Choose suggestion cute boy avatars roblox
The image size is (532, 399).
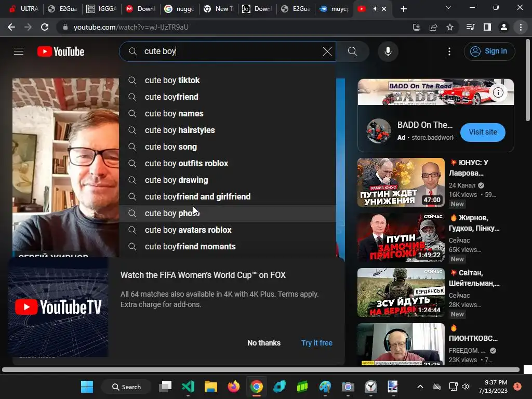point(228,230)
